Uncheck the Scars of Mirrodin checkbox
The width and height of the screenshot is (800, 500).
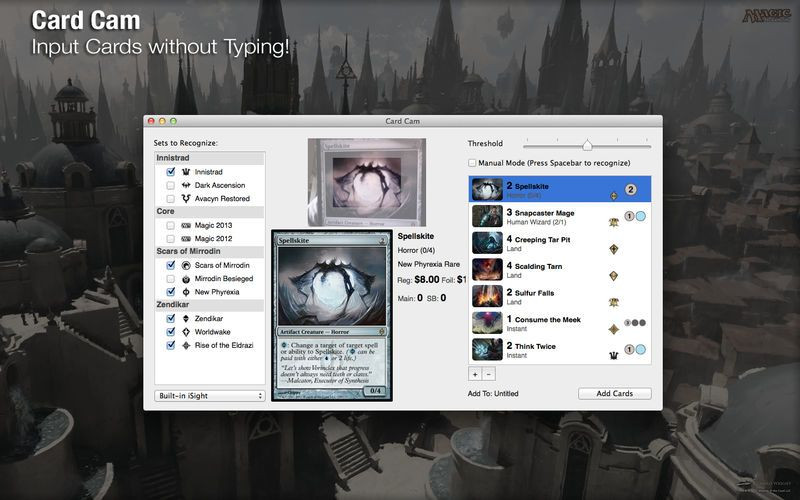click(171, 265)
